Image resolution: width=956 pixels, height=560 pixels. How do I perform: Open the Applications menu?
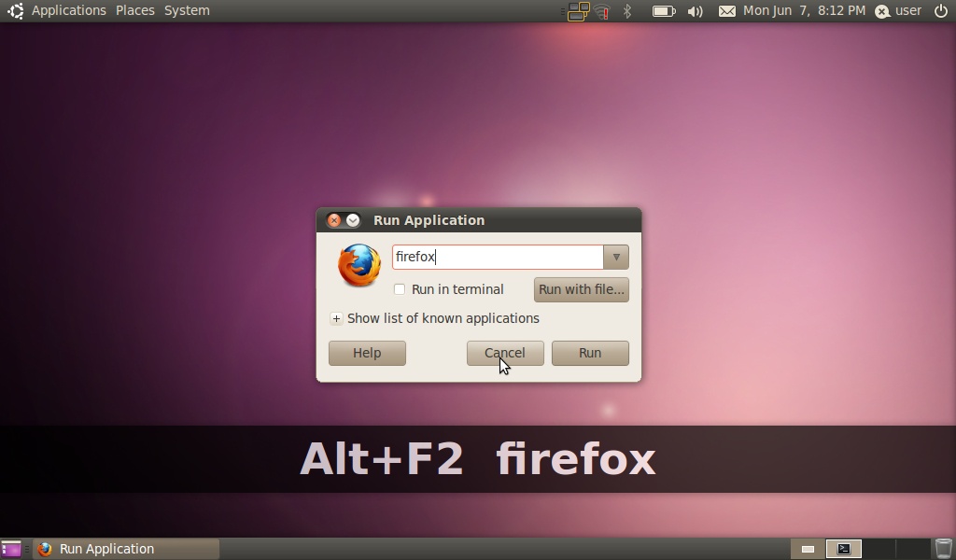point(69,10)
